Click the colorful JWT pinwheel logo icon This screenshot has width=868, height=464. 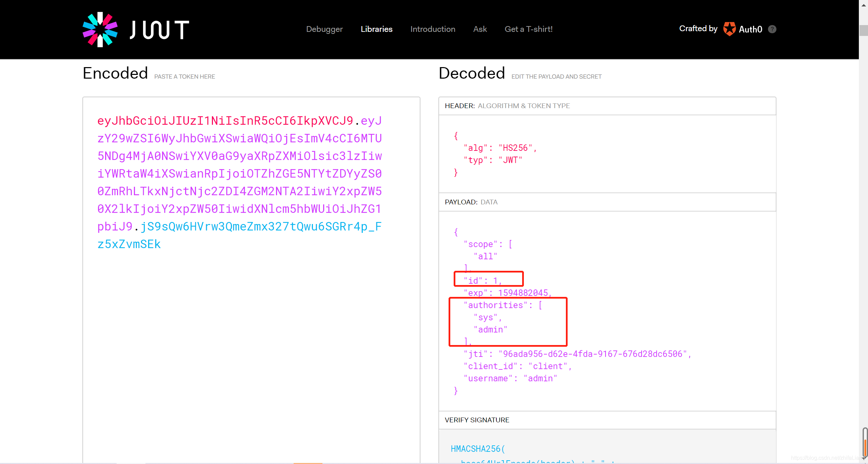100,29
